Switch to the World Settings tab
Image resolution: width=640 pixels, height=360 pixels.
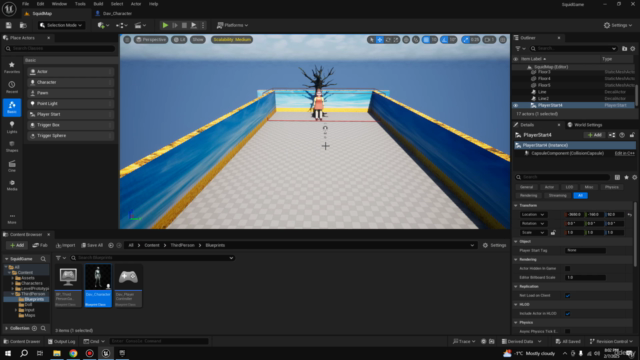coord(585,125)
